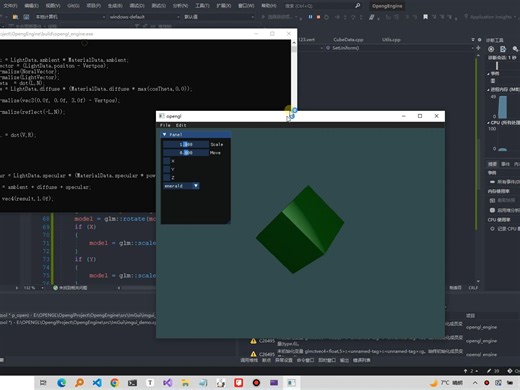
Task: Open File Explorer from the taskbar
Action: [x=185, y=383]
